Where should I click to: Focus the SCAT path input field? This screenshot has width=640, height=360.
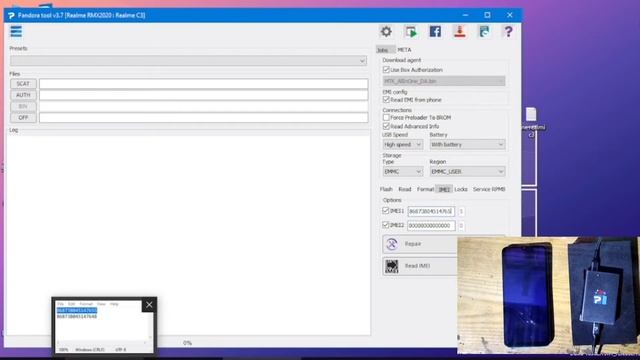click(x=203, y=84)
